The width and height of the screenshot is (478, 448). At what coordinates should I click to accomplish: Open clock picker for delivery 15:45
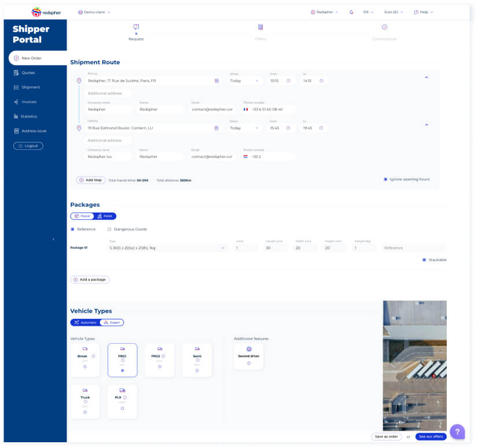coord(288,128)
